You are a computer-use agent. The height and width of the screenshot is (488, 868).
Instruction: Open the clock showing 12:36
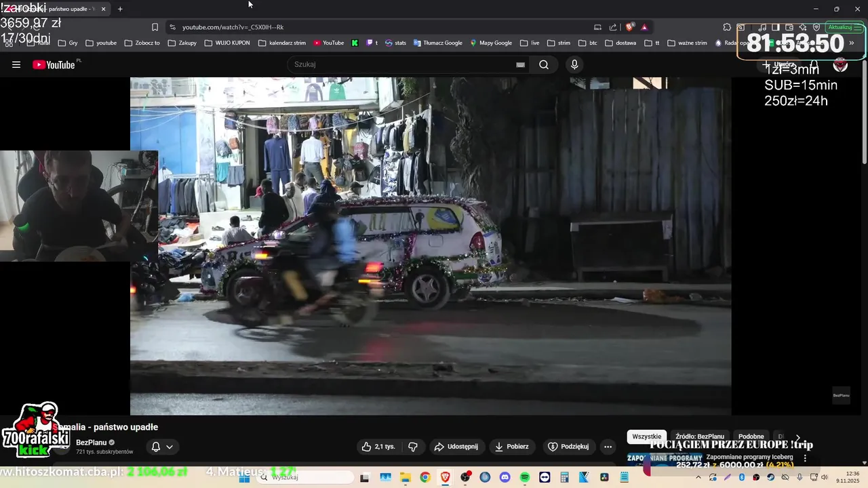pos(848,477)
